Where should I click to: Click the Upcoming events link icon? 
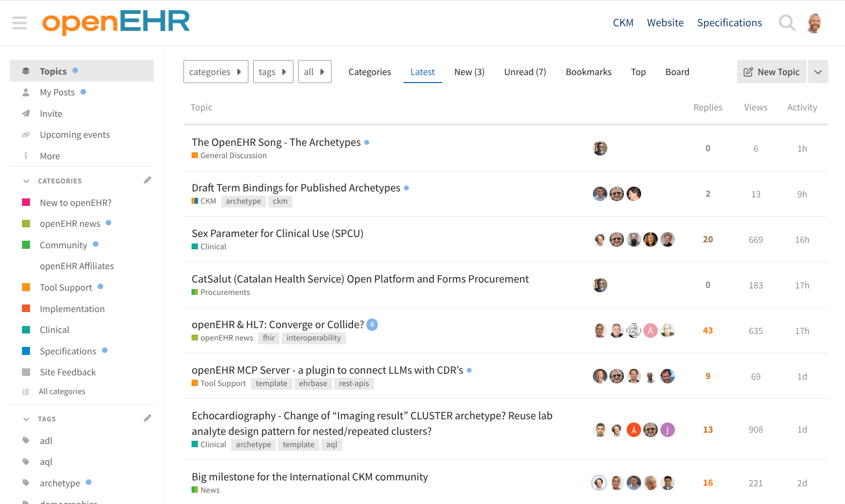(26, 135)
